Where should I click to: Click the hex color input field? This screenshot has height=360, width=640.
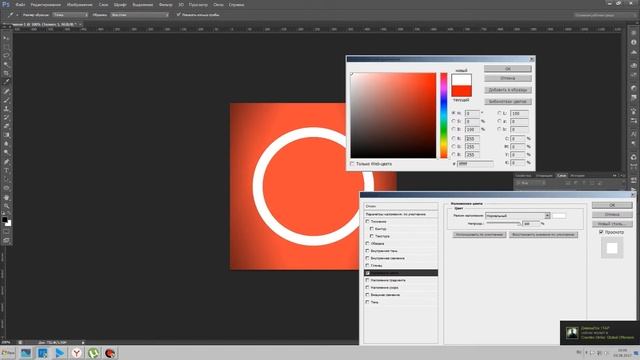pos(475,163)
